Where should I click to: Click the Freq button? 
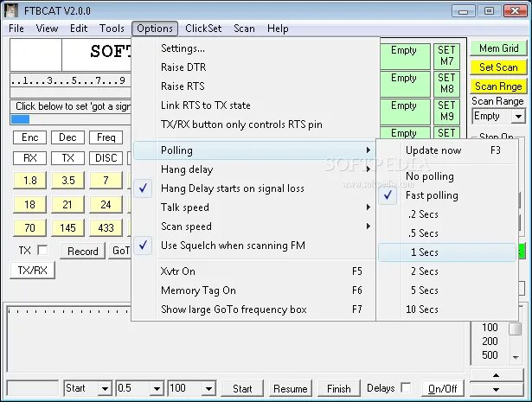click(x=106, y=137)
